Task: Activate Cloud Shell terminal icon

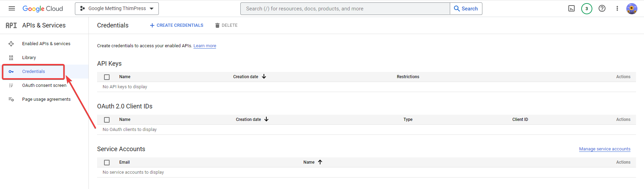Action: [x=572, y=9]
